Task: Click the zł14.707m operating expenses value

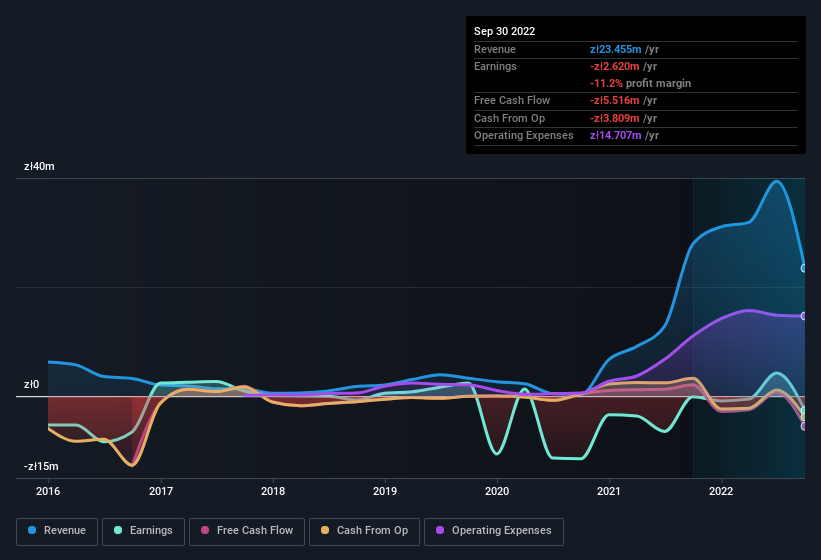Action: click(615, 136)
